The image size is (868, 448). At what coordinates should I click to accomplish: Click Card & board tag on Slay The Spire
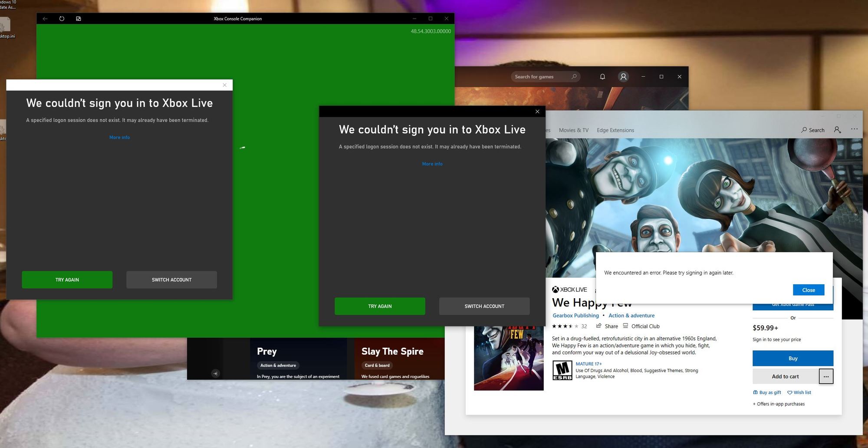[377, 366]
